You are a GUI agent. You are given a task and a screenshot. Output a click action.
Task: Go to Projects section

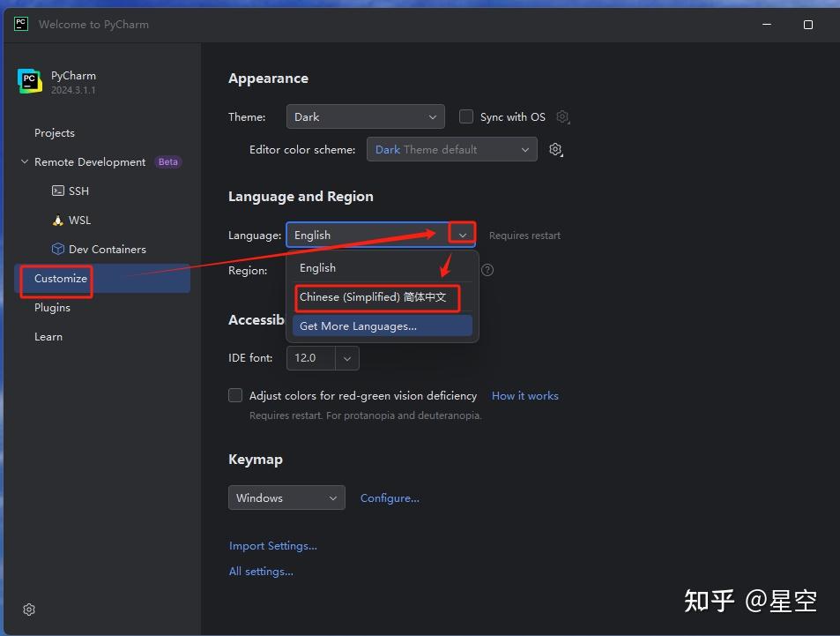point(55,132)
